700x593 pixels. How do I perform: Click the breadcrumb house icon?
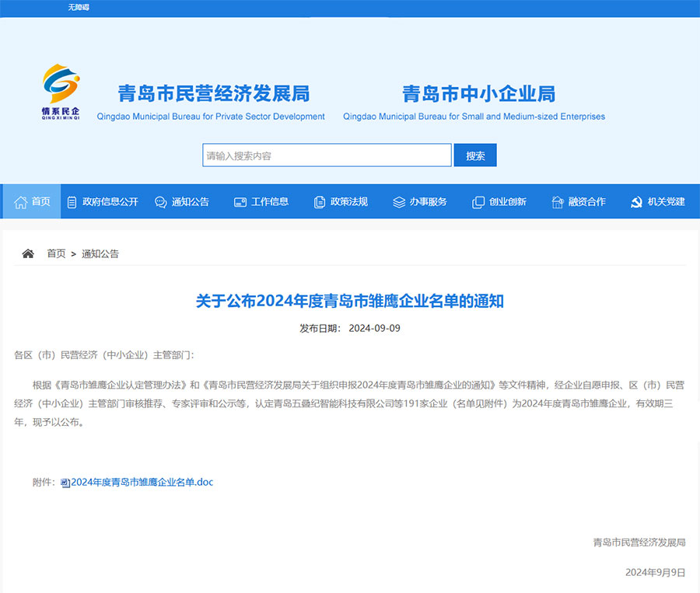coord(28,253)
